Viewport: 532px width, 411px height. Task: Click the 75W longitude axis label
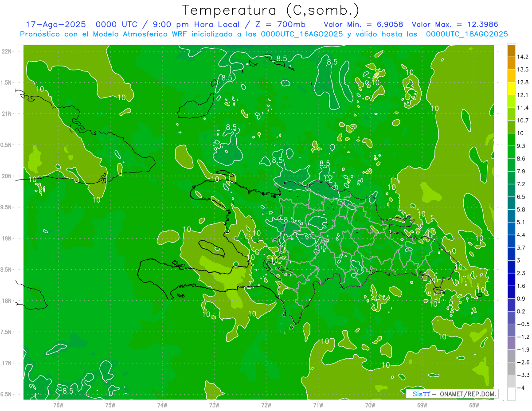pos(110,405)
